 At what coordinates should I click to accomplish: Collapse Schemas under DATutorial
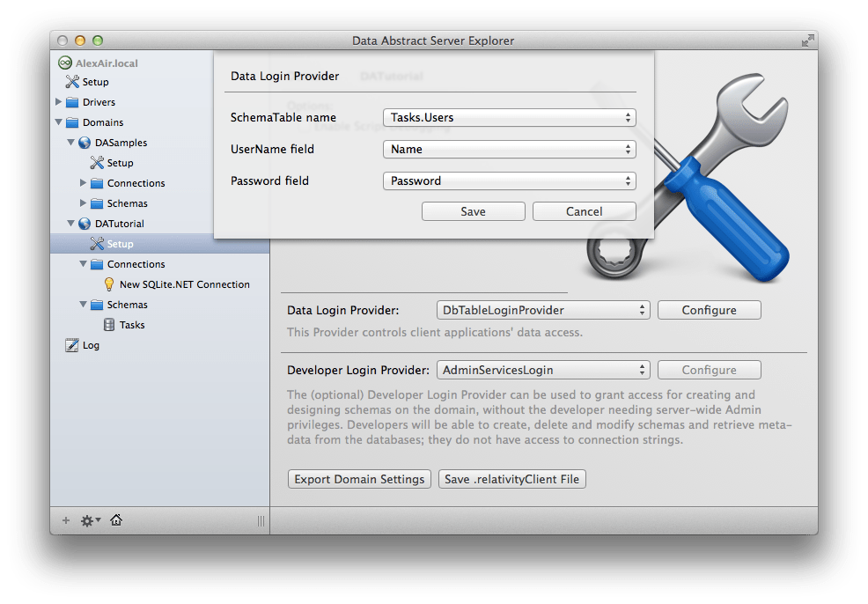pos(83,305)
